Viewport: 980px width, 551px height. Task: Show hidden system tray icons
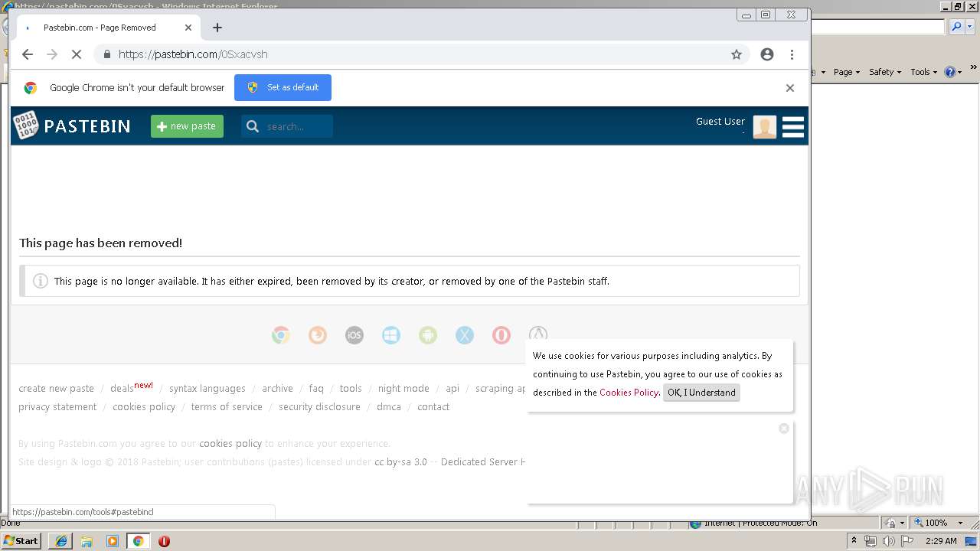click(x=854, y=541)
